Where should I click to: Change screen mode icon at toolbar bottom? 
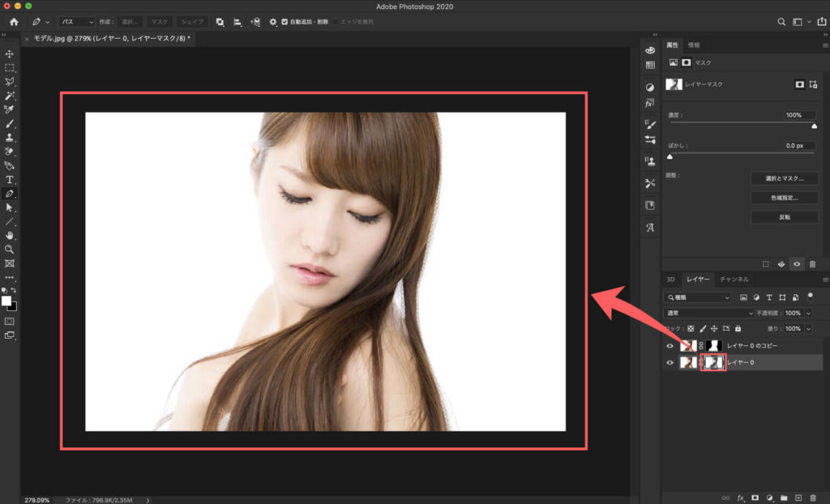(x=9, y=335)
